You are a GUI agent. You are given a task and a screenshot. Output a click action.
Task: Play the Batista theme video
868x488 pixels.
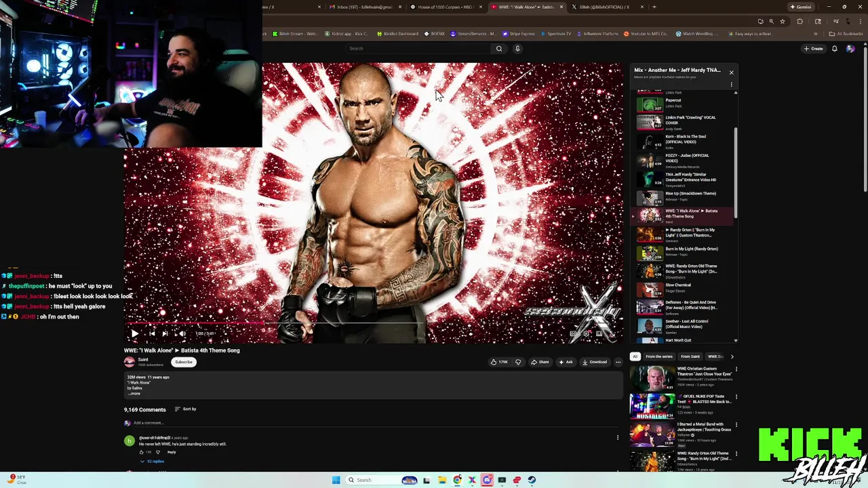pyautogui.click(x=134, y=333)
